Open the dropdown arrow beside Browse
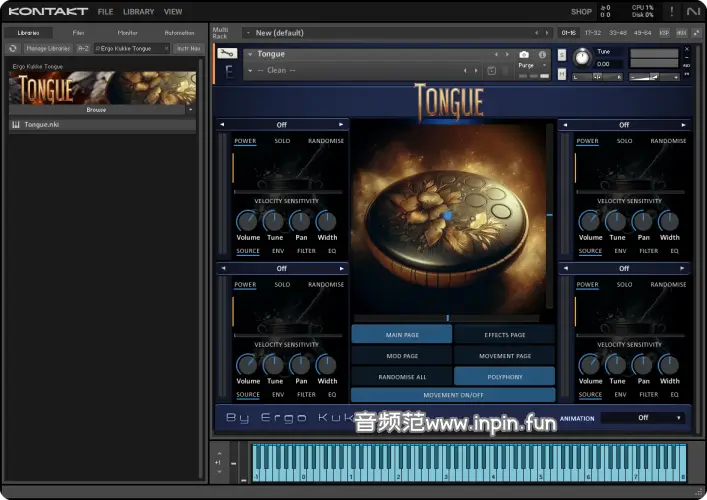The height and width of the screenshot is (500, 707). click(x=191, y=110)
